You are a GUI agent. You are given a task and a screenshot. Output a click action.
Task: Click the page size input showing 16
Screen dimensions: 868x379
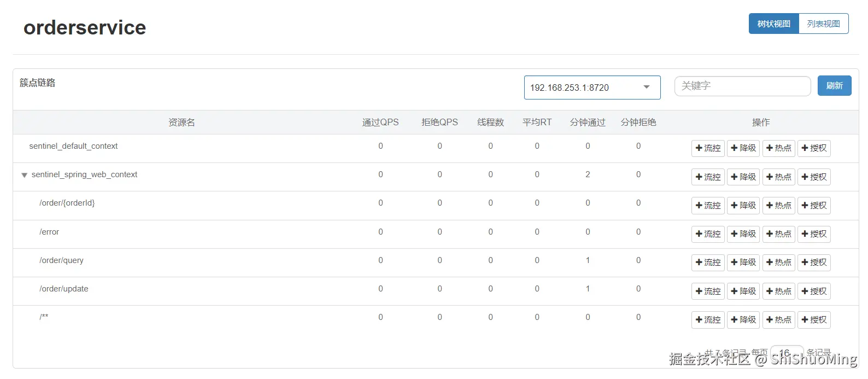pos(787,353)
